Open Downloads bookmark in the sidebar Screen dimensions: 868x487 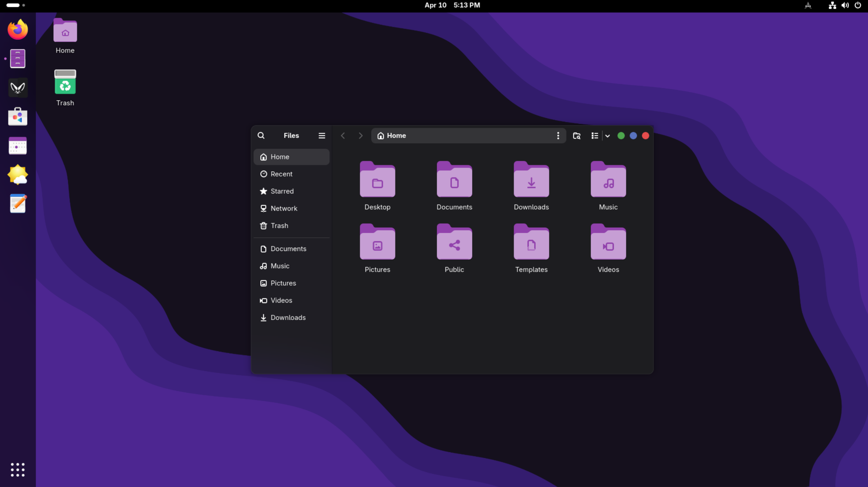coord(291,317)
